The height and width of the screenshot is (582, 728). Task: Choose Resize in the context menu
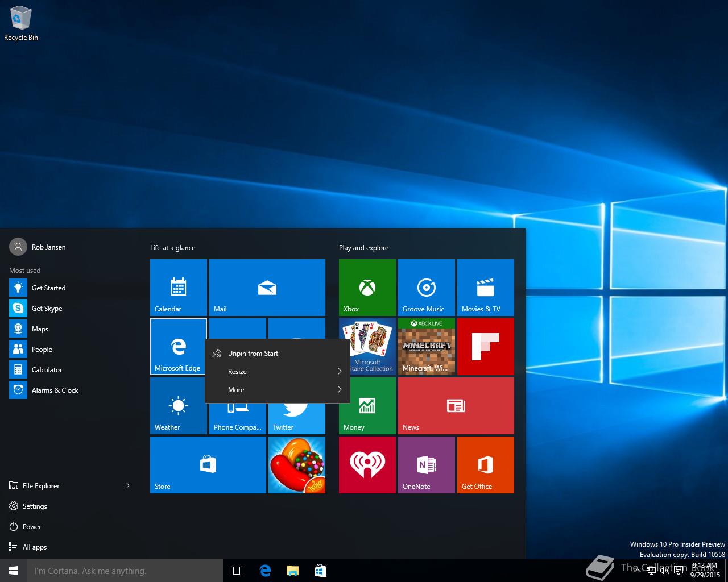278,372
